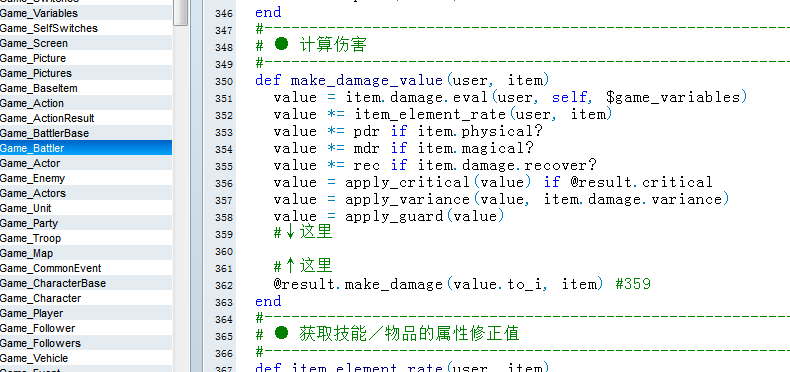Image resolution: width=790 pixels, height=372 pixels.
Task: Choose Game_Map in the list
Action: [x=86, y=253]
